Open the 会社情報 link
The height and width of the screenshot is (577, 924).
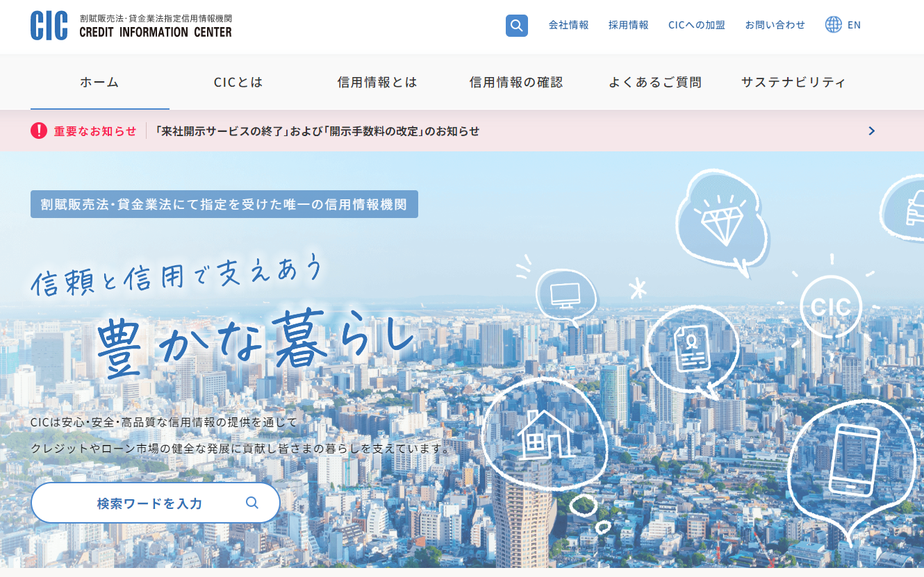[x=568, y=24]
